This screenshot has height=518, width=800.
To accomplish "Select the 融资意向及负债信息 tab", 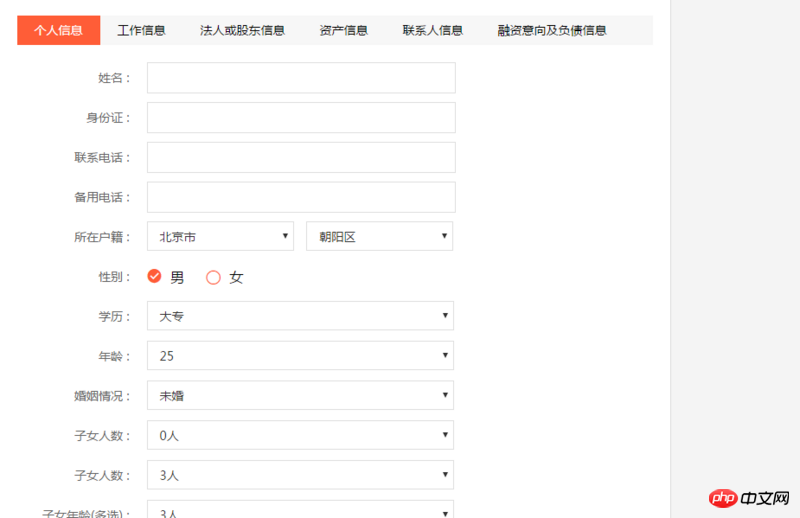I will [x=552, y=30].
